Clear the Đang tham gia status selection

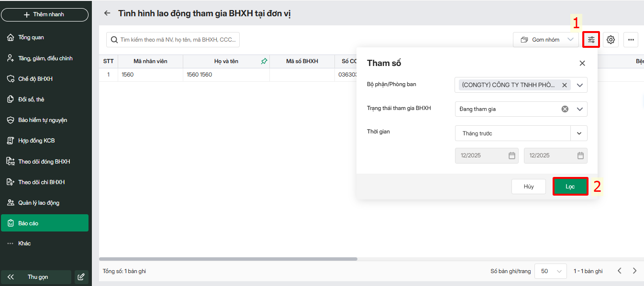(565, 109)
